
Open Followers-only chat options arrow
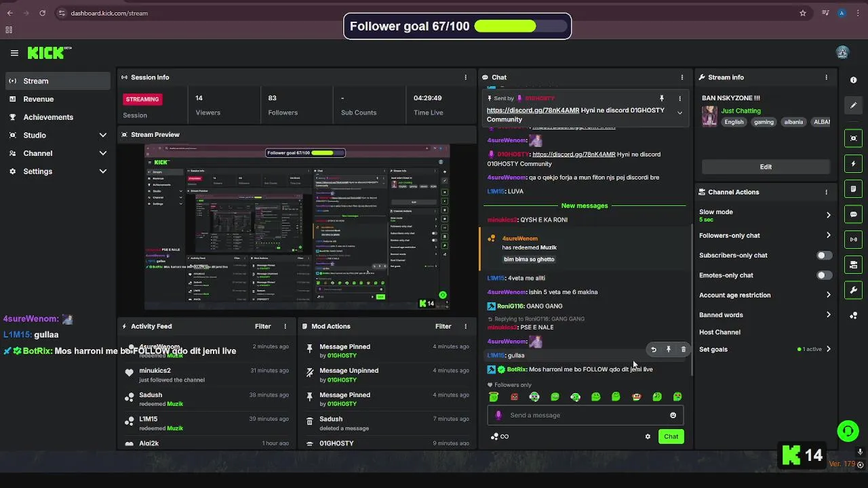[828, 235]
